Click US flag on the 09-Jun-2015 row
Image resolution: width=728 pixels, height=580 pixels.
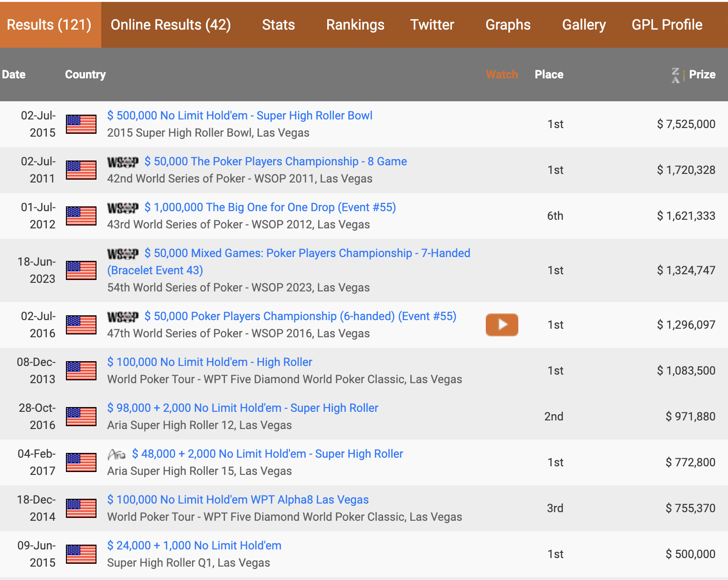tap(81, 554)
